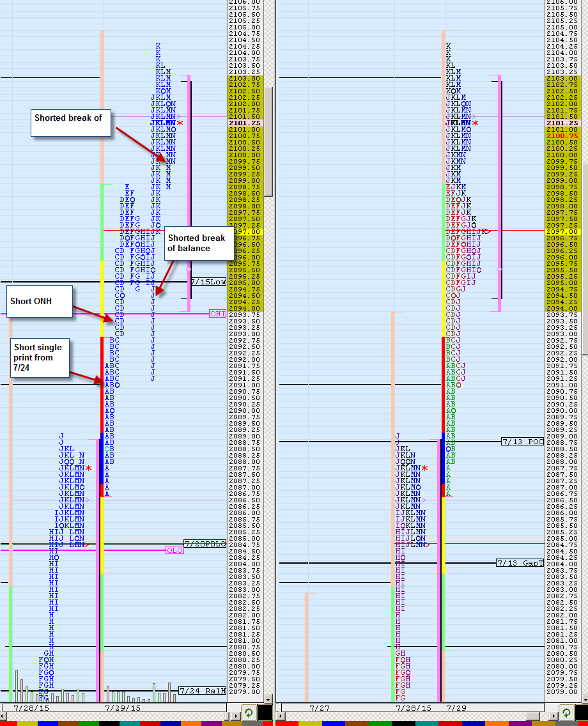This screenshot has width=588, height=726.
Task: Pick the yellow swatch under the right chart
Action: coord(310,723)
